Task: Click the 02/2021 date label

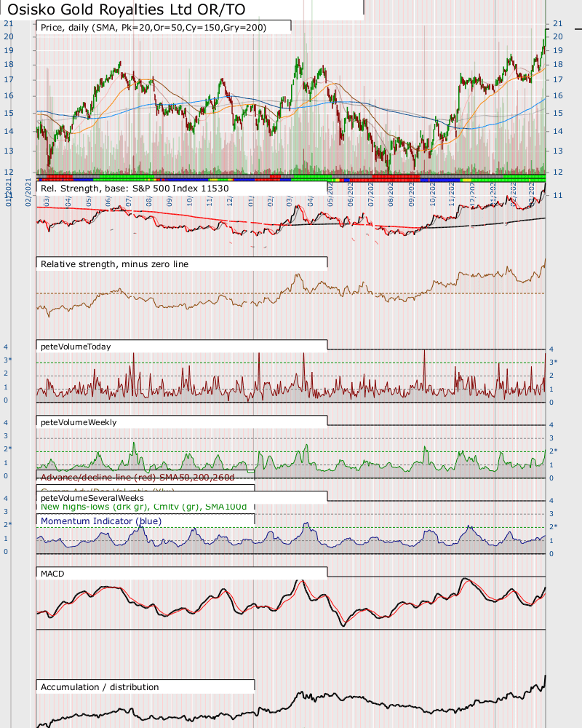Action: [x=28, y=192]
